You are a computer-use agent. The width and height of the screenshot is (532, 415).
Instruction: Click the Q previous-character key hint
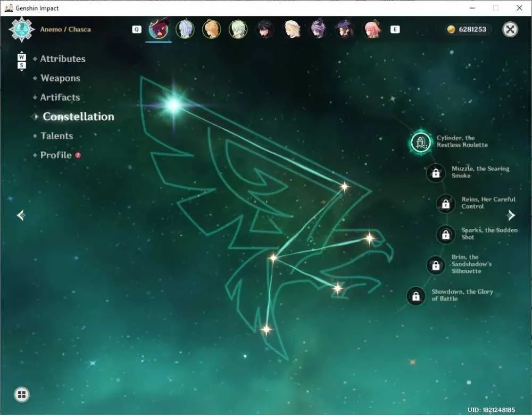point(136,29)
